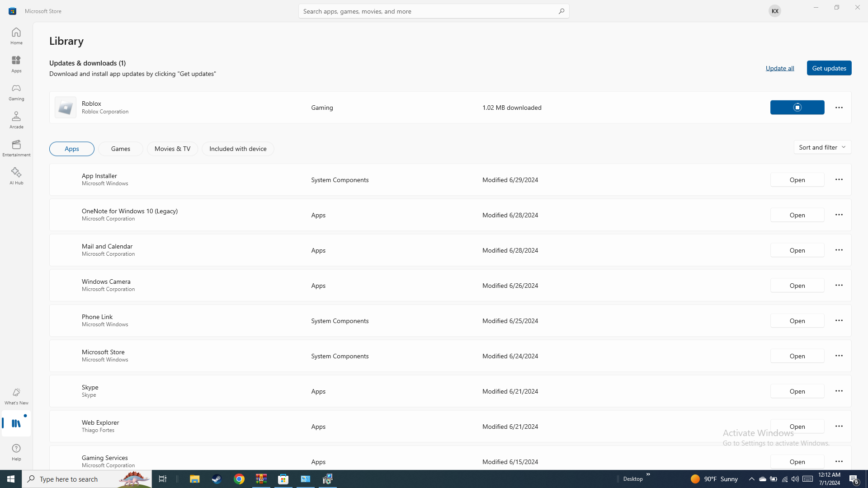This screenshot has height=488, width=868.
Task: Open Mail and Calendar
Action: click(797, 250)
